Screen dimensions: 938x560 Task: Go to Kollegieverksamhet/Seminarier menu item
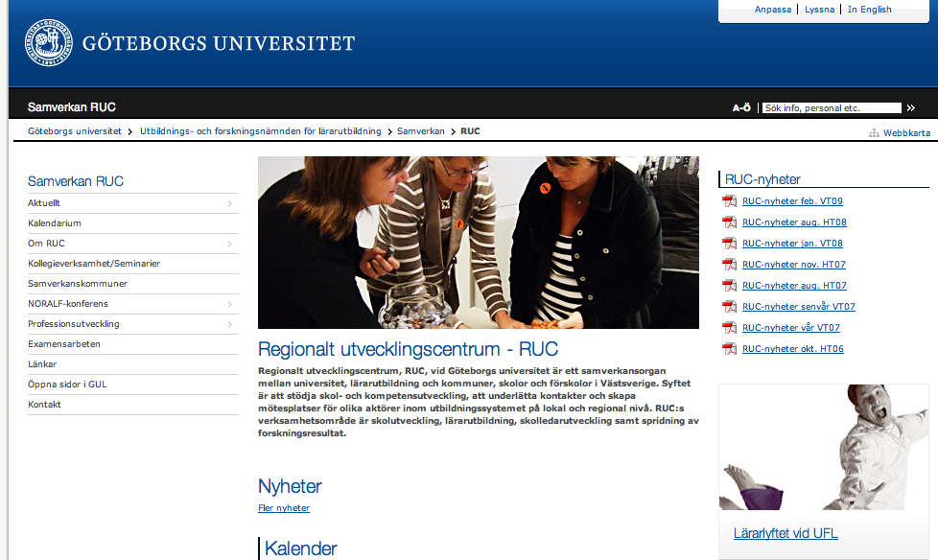pyautogui.click(x=94, y=264)
